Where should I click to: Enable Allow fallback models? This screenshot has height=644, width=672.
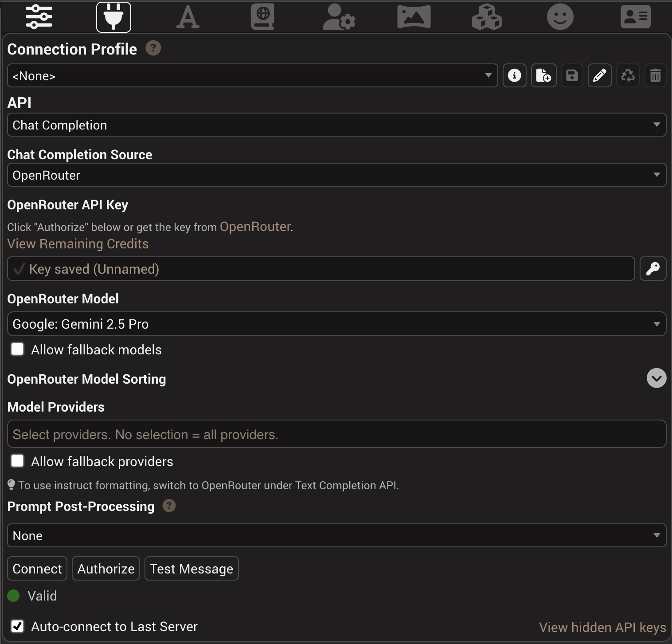click(17, 349)
